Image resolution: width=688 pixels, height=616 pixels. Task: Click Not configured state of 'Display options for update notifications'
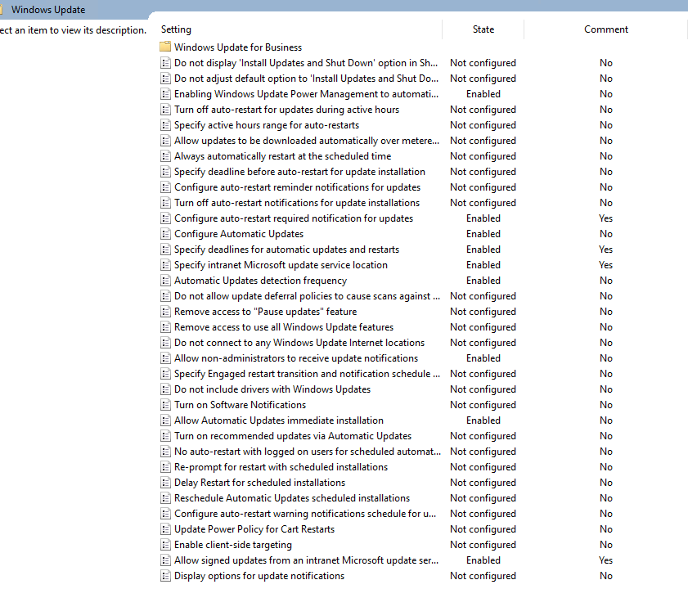click(x=483, y=576)
